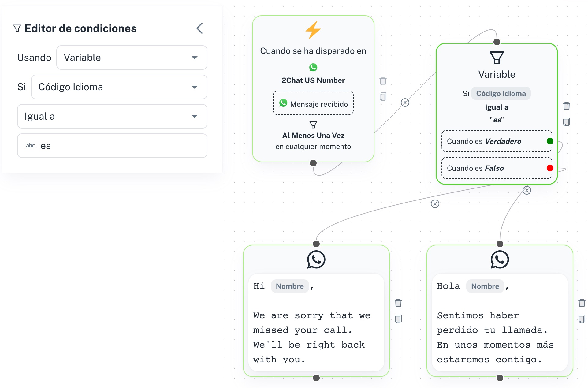Duplicate the trigger node with copy icon
The height and width of the screenshot is (388, 588).
383,97
